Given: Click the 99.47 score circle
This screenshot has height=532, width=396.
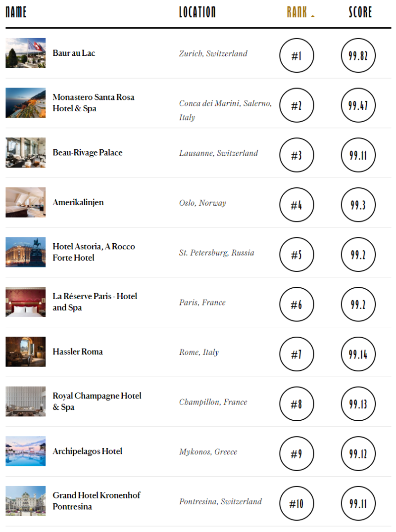Looking at the screenshot, I should [x=358, y=105].
